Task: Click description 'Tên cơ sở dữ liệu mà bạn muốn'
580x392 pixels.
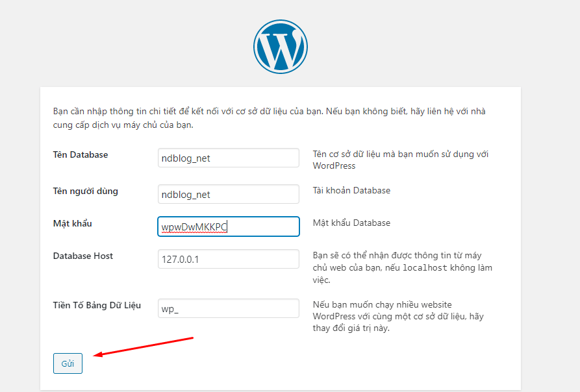Action: tap(401, 160)
